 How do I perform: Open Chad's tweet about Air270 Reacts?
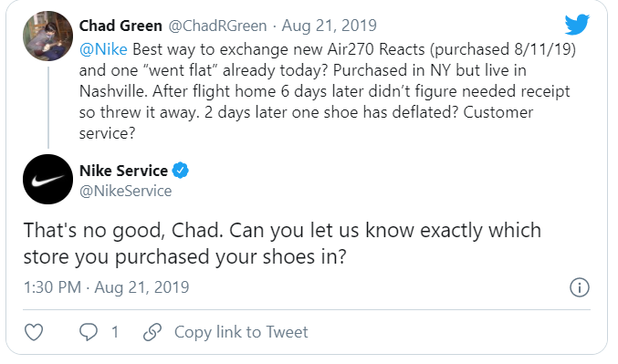pos(327,91)
